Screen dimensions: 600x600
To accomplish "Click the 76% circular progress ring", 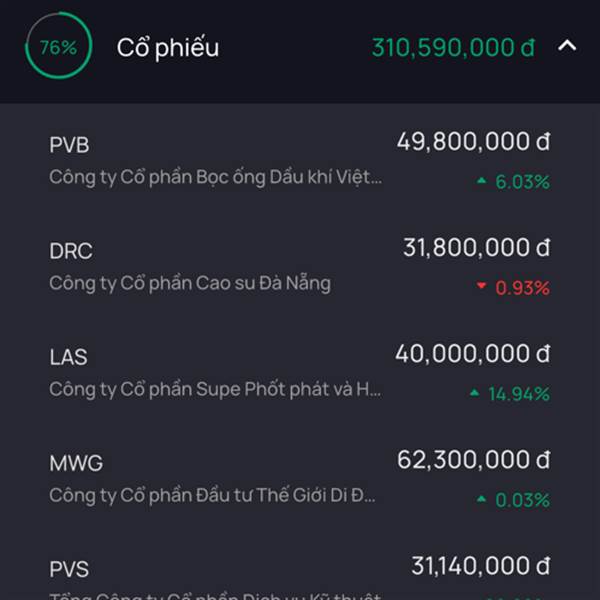I will tap(58, 47).
